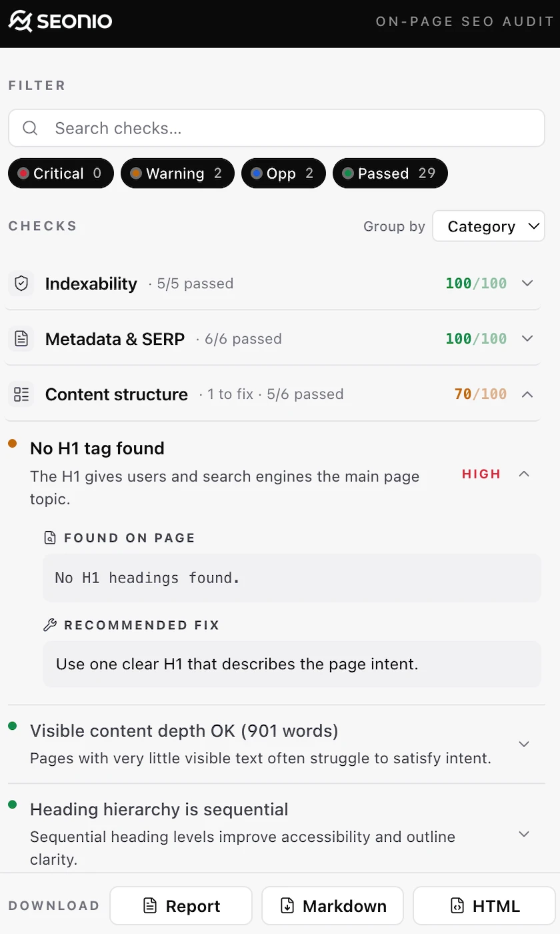
Task: Click the Seonio logo icon
Action: (20, 21)
